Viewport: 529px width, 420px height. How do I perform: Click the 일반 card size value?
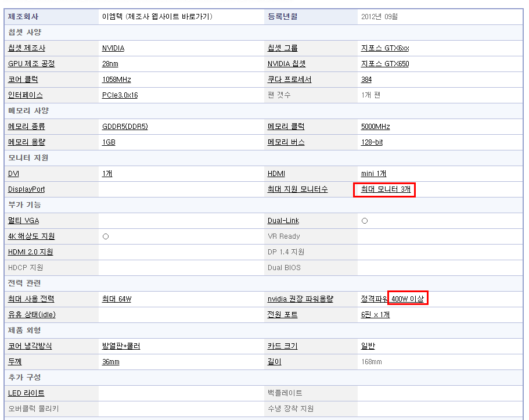[368, 346]
